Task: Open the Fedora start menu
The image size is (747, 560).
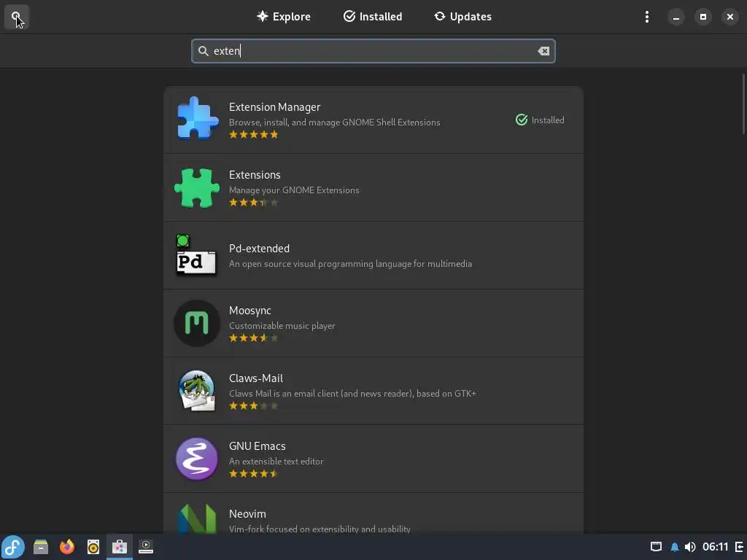Action: (x=13, y=547)
